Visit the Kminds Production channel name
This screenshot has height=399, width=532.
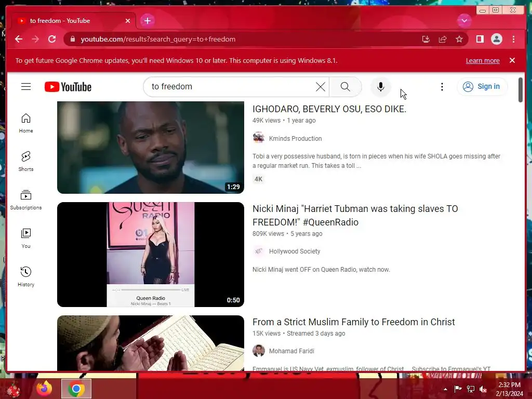295,138
